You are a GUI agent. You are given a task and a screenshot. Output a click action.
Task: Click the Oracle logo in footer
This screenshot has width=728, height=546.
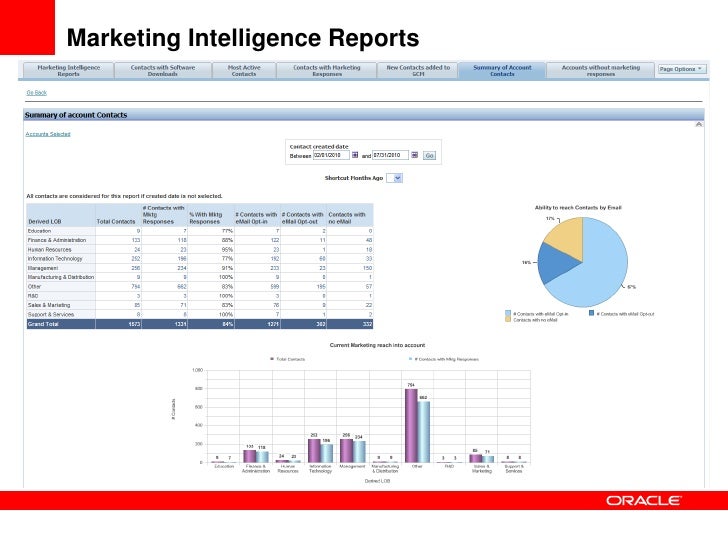[643, 500]
